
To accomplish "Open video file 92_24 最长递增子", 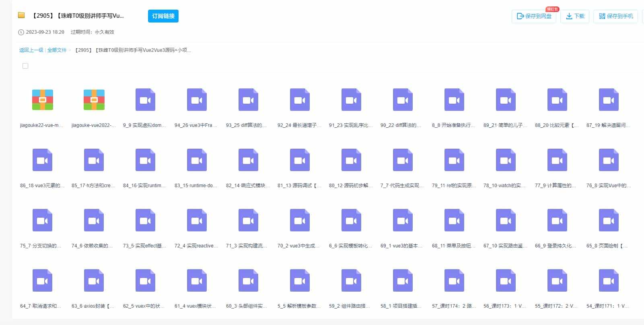I will [x=300, y=100].
